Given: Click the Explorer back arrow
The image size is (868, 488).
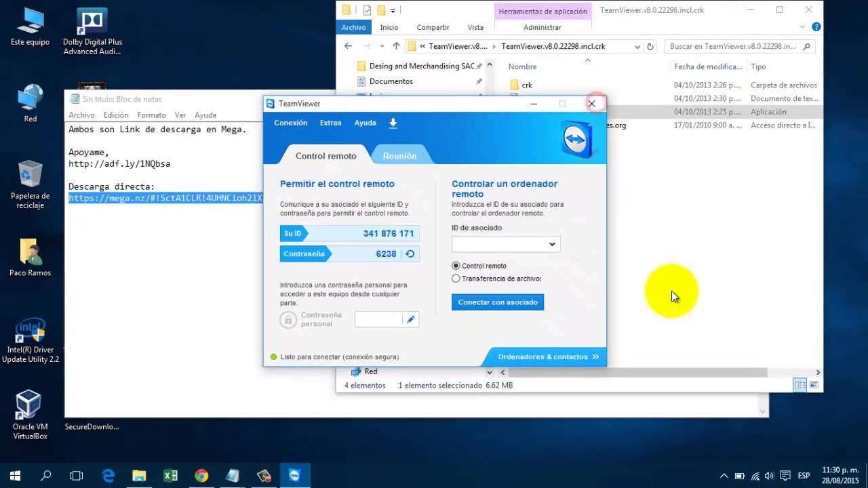Looking at the screenshot, I should pos(348,46).
